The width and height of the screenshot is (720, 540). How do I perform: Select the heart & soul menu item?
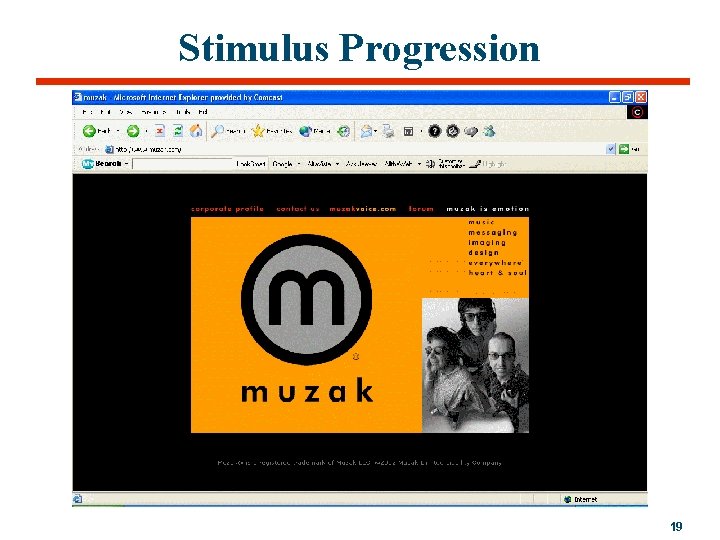pos(497,273)
